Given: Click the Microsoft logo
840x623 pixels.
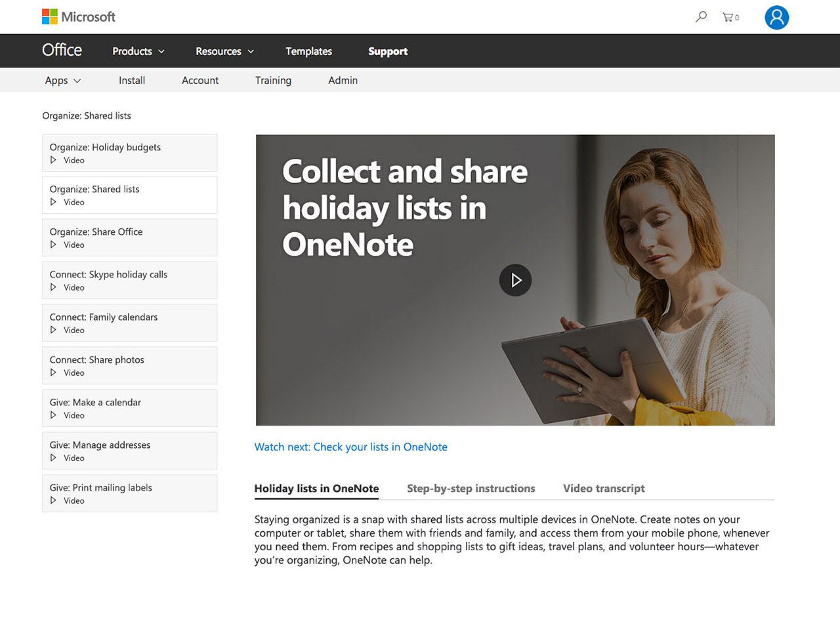Looking at the screenshot, I should pos(78,16).
